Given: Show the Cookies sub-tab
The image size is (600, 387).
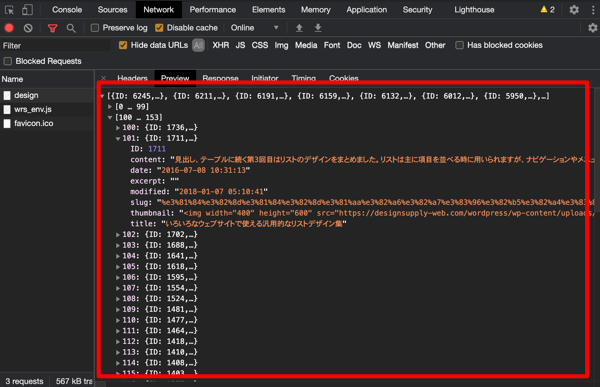Looking at the screenshot, I should pos(344,78).
